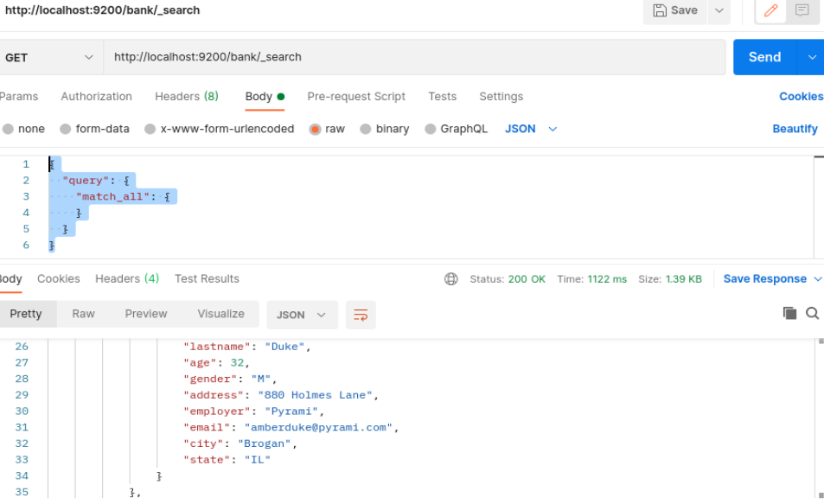Click the globe network icon beside the status
Viewport: 824px width, 504px height.
(x=451, y=278)
